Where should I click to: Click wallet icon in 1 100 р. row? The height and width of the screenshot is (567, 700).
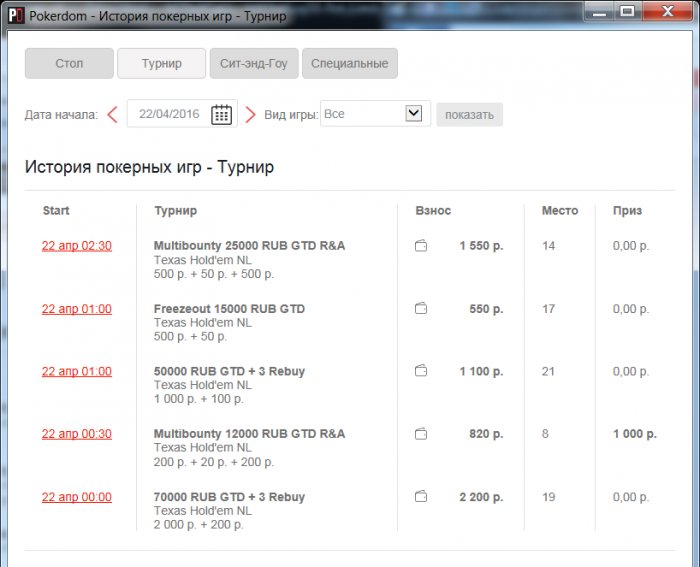[421, 371]
